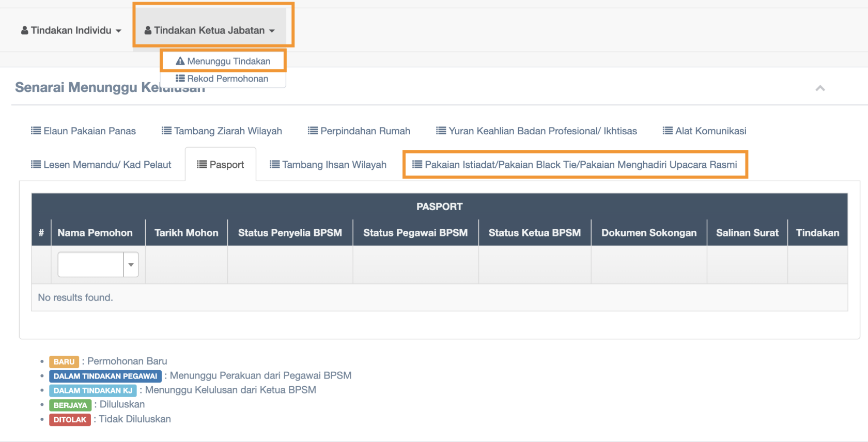868x442 pixels.
Task: Open the Tindakan Individu dropdown menu
Action: click(71, 30)
